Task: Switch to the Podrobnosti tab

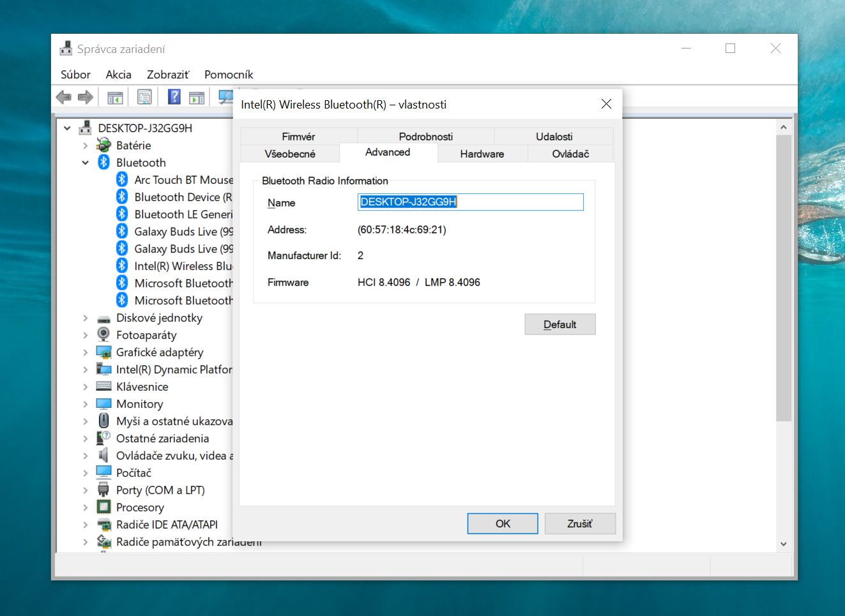Action: [x=425, y=137]
